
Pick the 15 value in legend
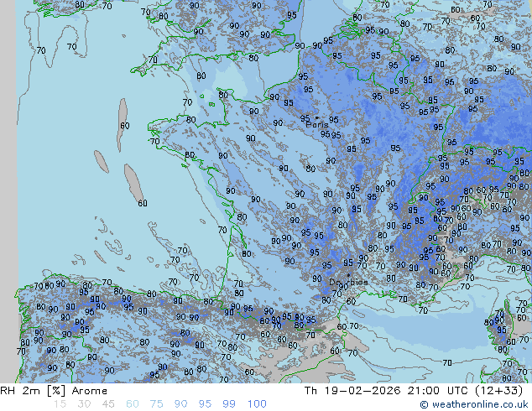click(60, 404)
